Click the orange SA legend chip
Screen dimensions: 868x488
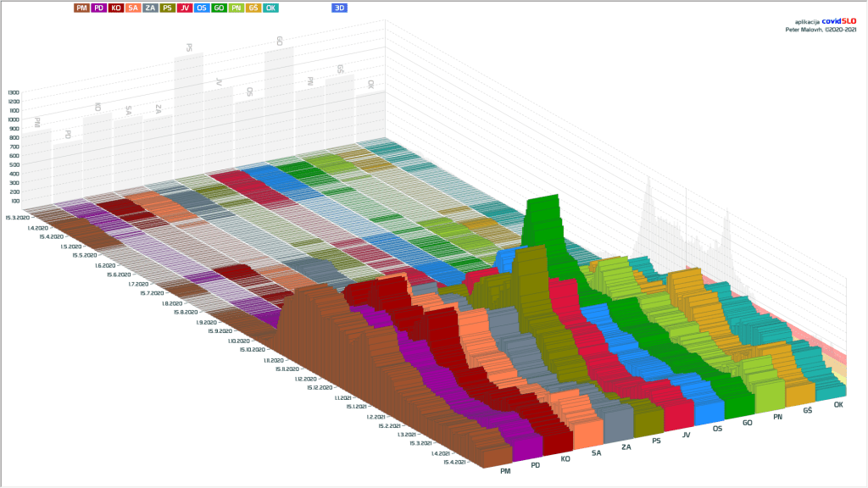(133, 8)
